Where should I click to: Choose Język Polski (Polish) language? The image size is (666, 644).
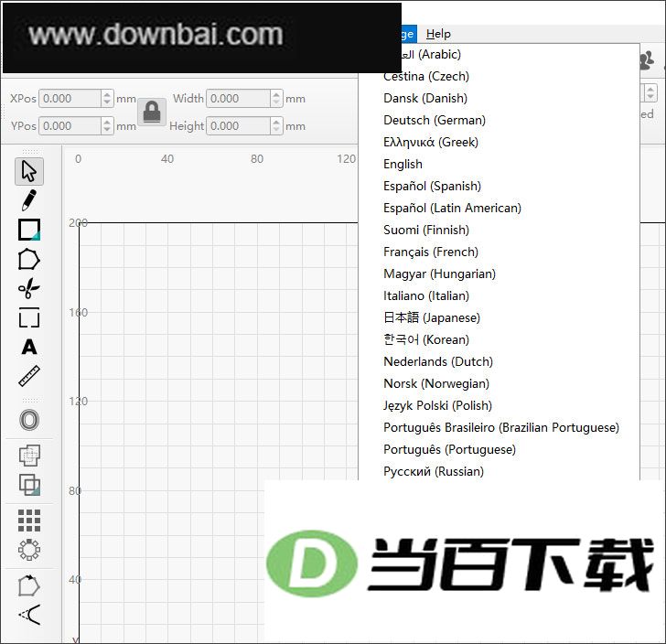click(499, 405)
